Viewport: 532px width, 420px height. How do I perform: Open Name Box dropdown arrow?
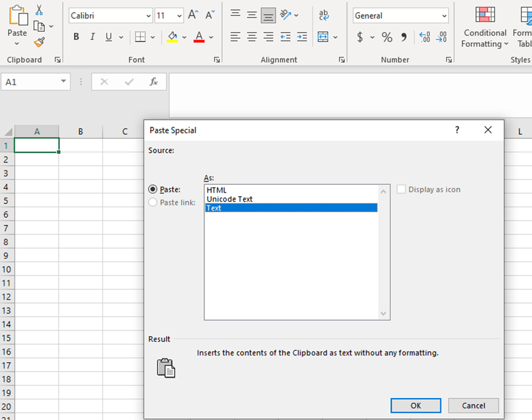pyautogui.click(x=63, y=82)
